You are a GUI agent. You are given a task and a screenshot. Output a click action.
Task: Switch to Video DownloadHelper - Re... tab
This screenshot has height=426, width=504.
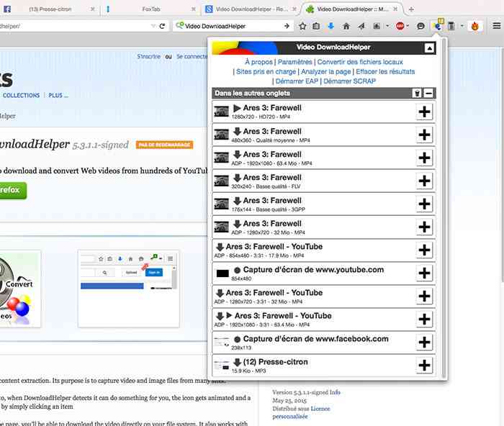[x=251, y=9]
